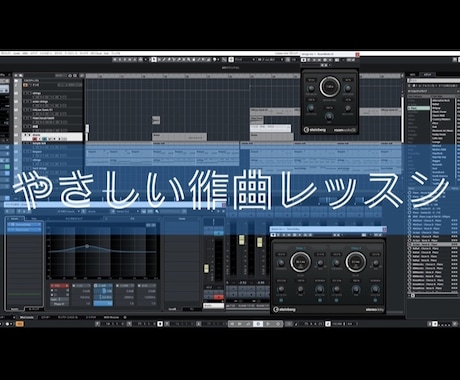Toggle red record enable in mixer channel
460x380 pixels.
tap(219, 297)
